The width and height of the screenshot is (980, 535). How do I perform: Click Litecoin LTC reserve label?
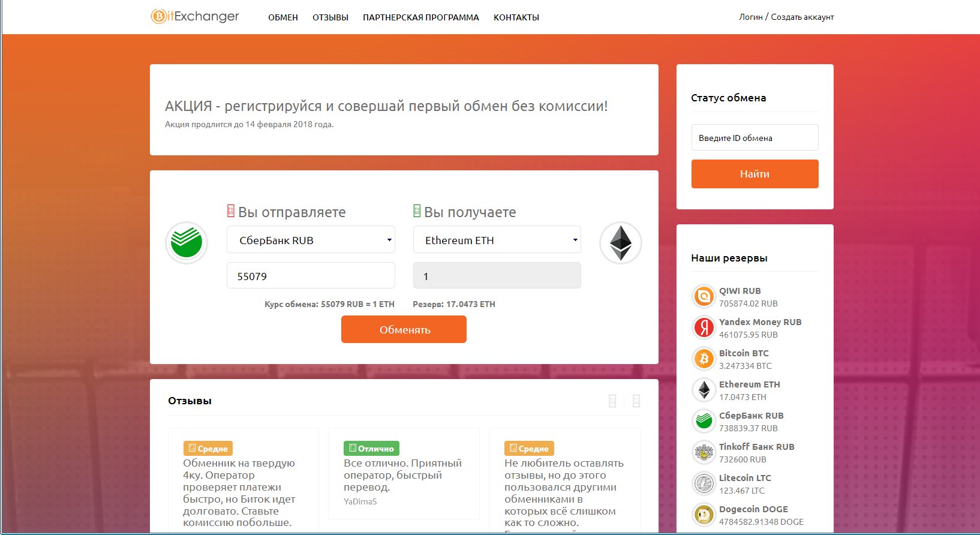745,478
